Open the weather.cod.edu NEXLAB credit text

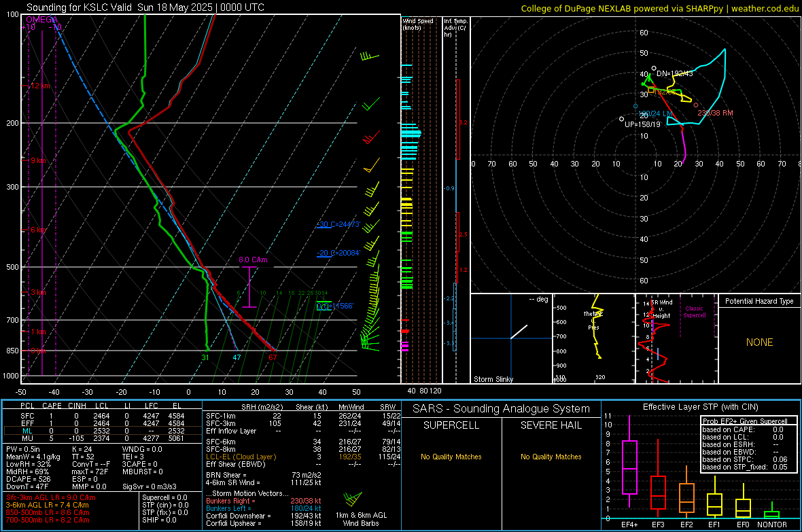tap(660, 9)
